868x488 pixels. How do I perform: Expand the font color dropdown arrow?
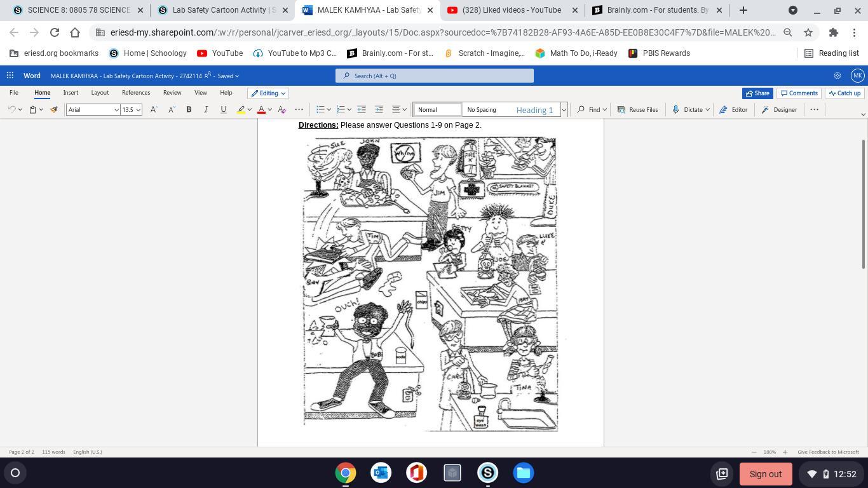(270, 110)
